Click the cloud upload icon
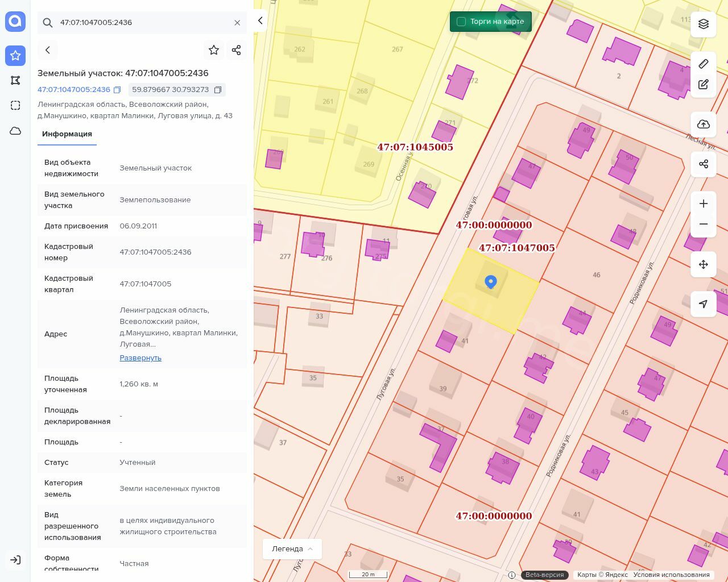Image resolution: width=728 pixels, height=582 pixels. 704,124
